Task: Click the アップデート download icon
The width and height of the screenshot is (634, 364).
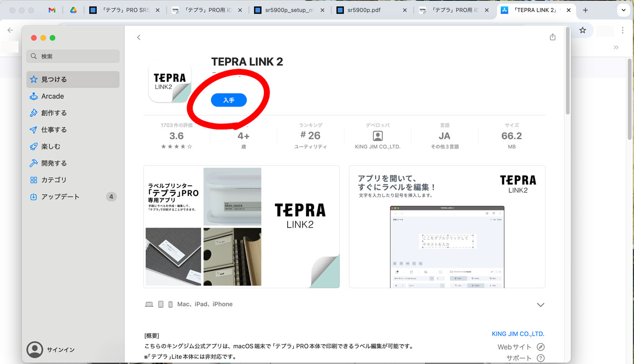Action: tap(34, 197)
